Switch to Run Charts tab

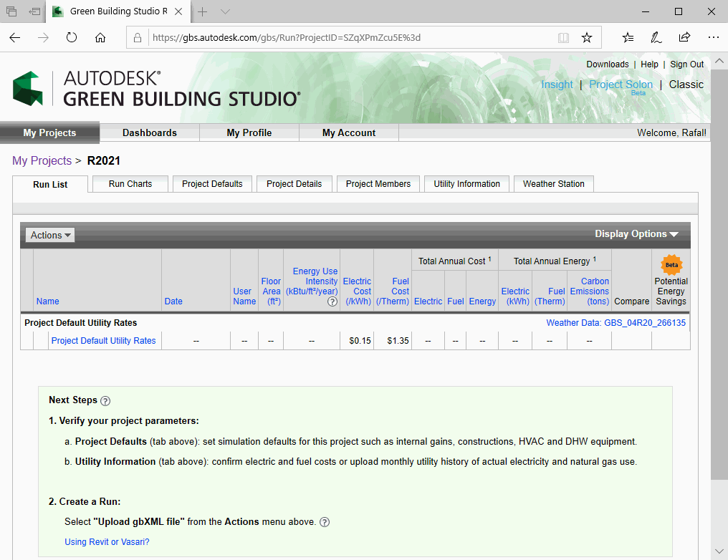(130, 184)
